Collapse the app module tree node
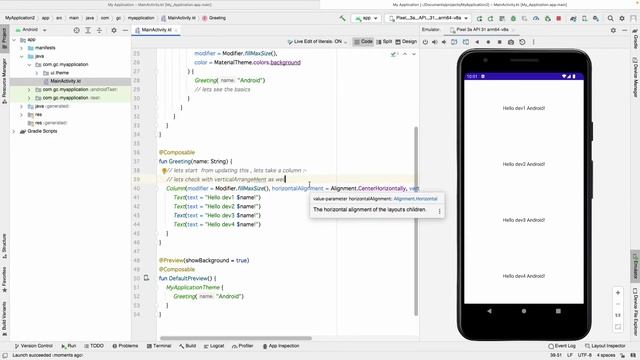The image size is (640, 360). pyautogui.click(x=14, y=40)
